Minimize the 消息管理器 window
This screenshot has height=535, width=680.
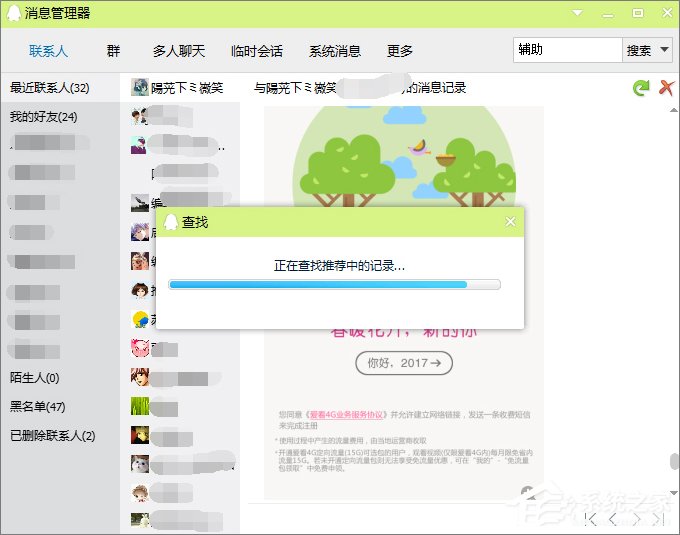(x=608, y=14)
